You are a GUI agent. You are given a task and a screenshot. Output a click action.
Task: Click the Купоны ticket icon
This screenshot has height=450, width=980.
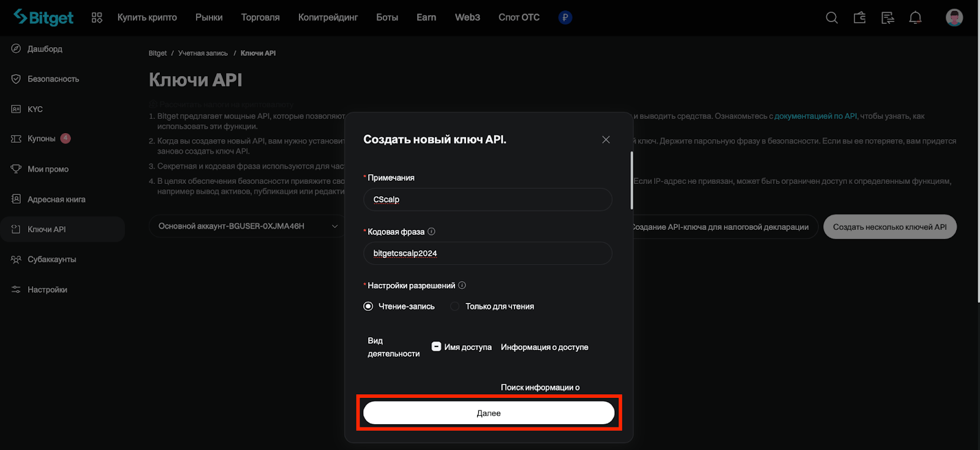(16, 139)
